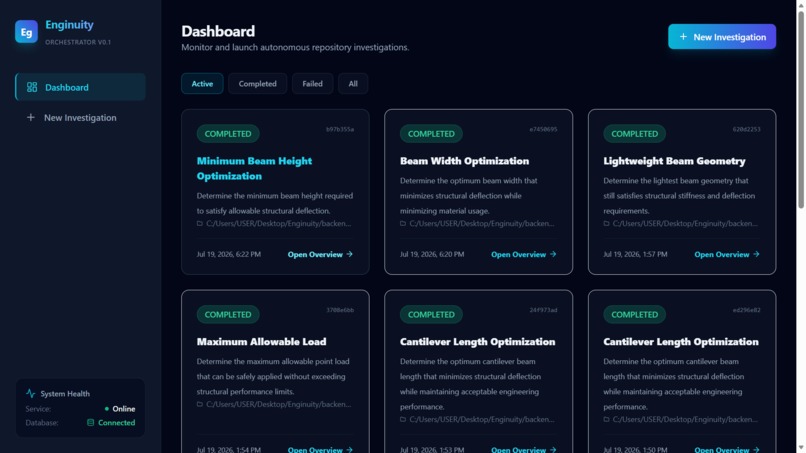Click folder icon on Lightweight Beam Geometry card
806x453 pixels.
pos(607,223)
